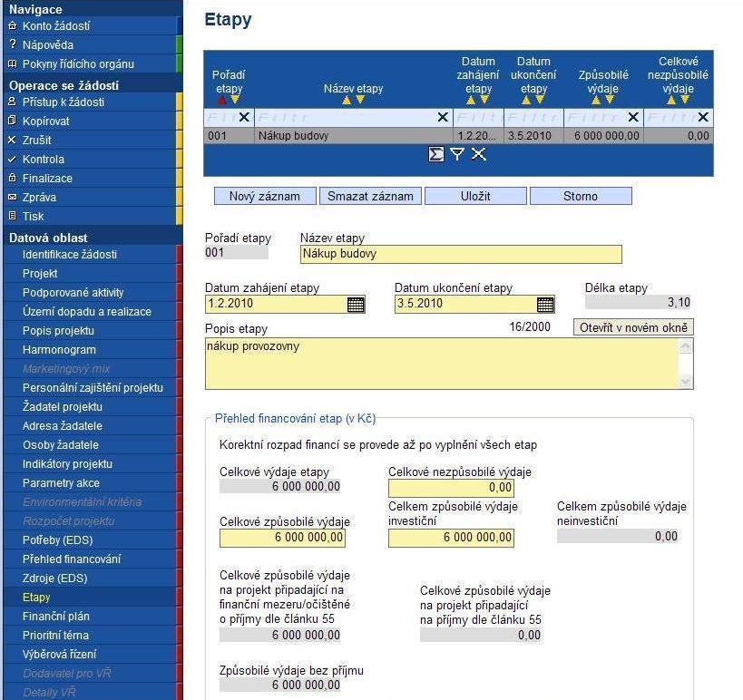Click Celkové způsobilé výdaje input field
This screenshot has width=743, height=700.
pos(282,538)
